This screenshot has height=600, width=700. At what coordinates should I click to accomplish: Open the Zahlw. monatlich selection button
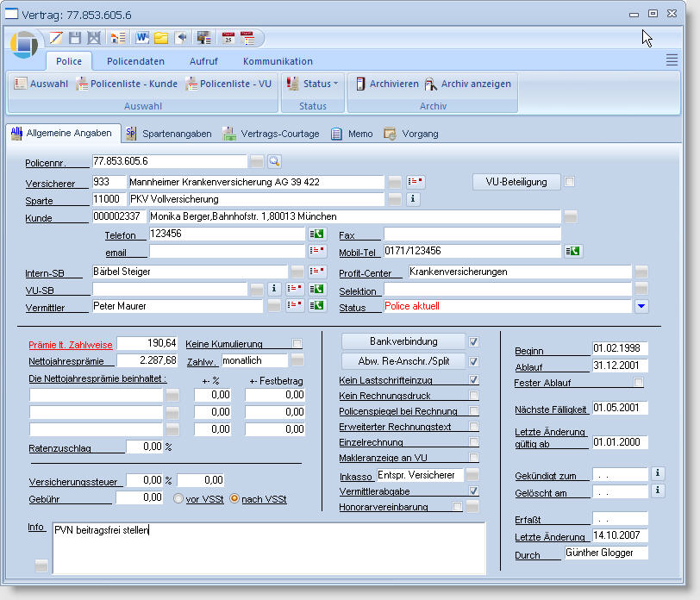click(297, 360)
